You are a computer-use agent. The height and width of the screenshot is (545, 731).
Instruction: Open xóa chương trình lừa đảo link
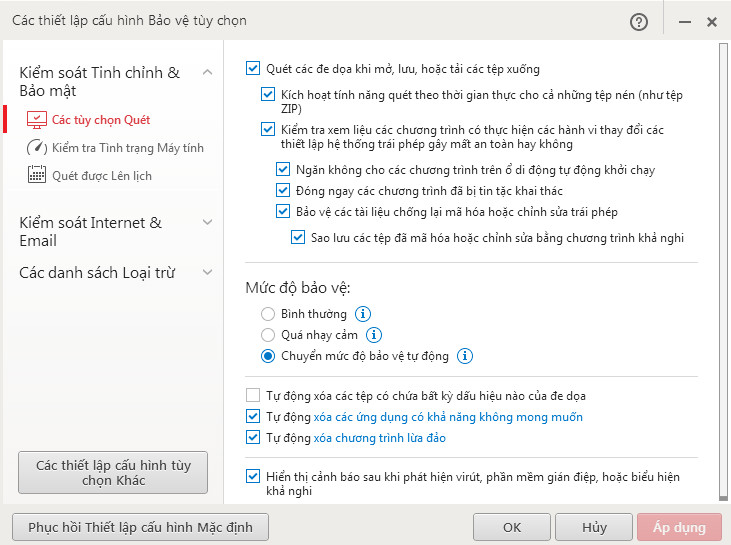[379, 438]
